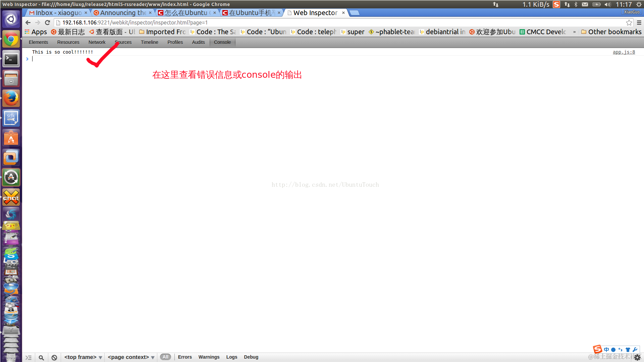Open Terminal from the Ubuntu dock
The image size is (644, 362).
[11, 59]
